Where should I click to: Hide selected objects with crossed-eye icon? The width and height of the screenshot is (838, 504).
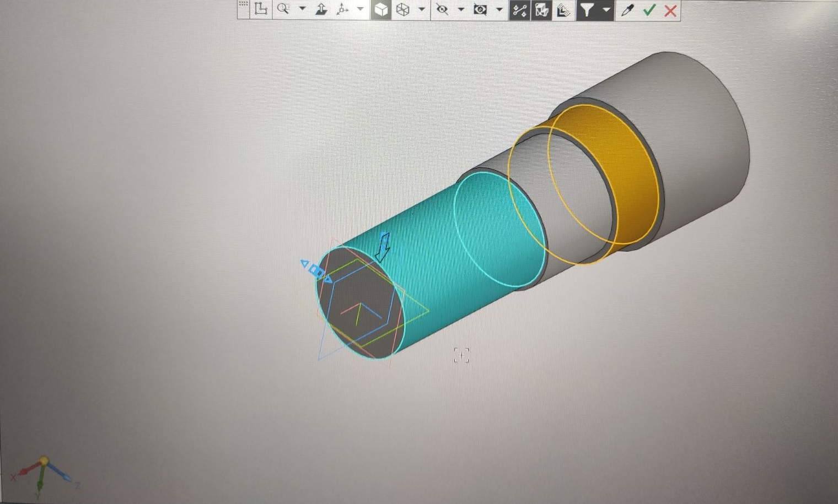tap(442, 9)
